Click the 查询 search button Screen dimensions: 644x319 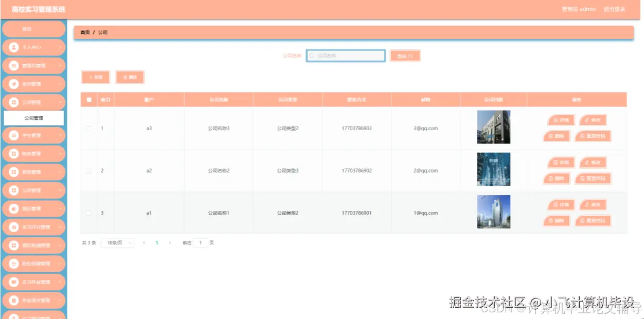click(405, 56)
